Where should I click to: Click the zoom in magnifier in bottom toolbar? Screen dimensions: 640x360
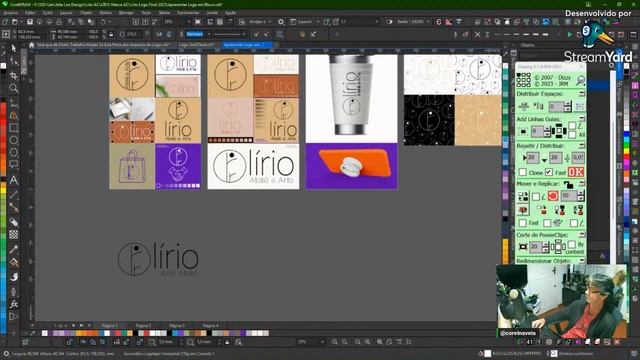pos(335,342)
